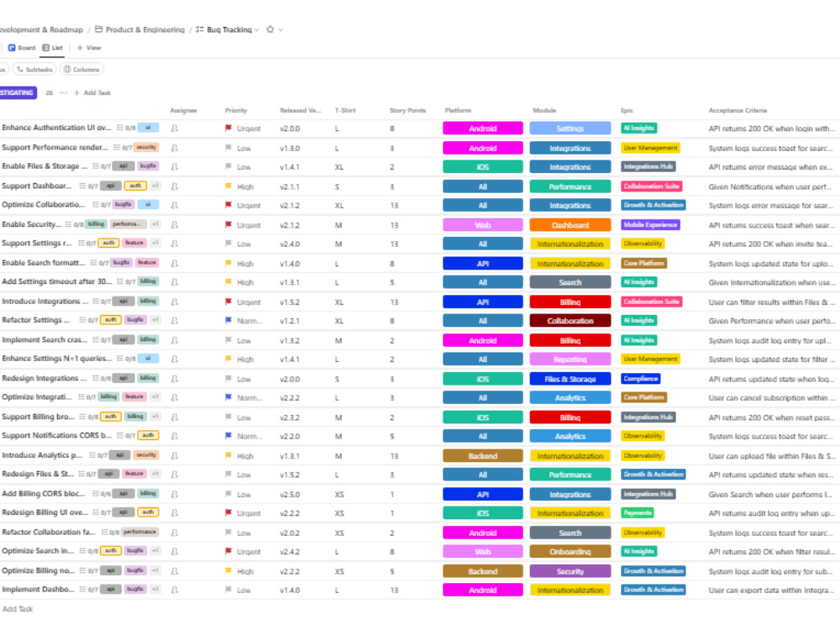The image size is (840, 630).
Task: Assign the Enable Files & Storage task
Action: click(x=175, y=167)
